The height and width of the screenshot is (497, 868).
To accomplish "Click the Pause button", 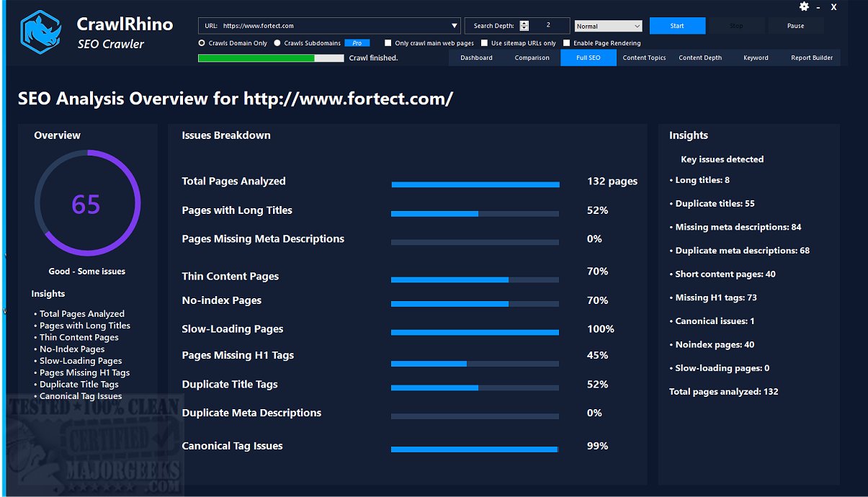I will pos(795,26).
